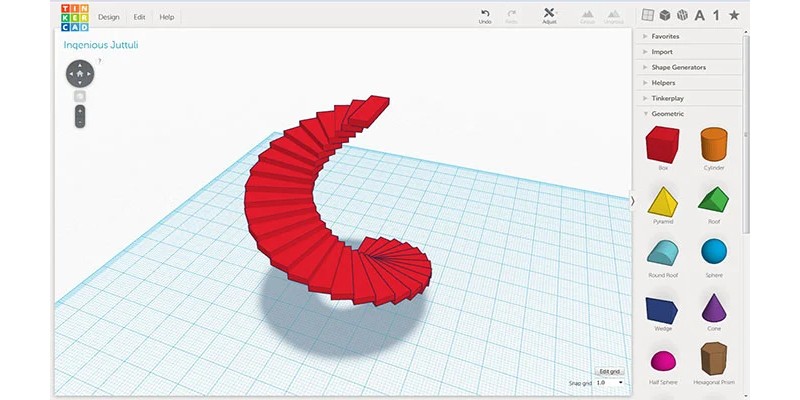Zoom out with the minus button

(x=80, y=122)
